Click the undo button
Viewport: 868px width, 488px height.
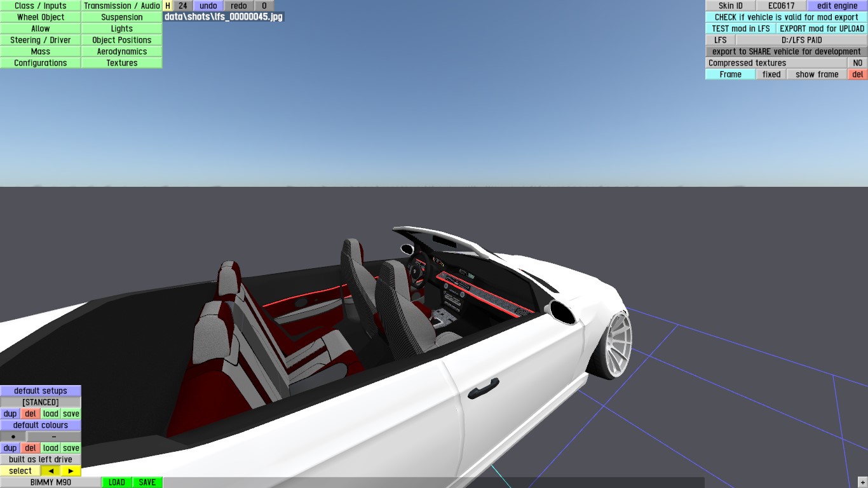click(208, 6)
